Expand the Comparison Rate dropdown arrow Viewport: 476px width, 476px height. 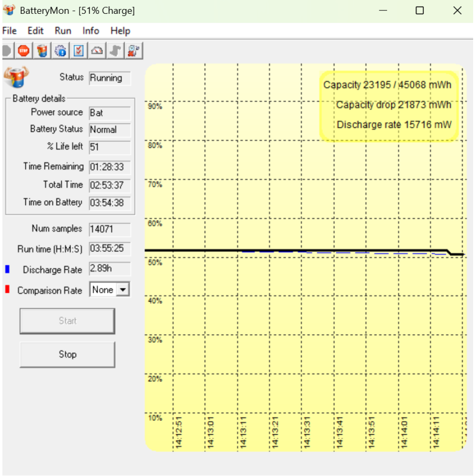pyautogui.click(x=123, y=290)
